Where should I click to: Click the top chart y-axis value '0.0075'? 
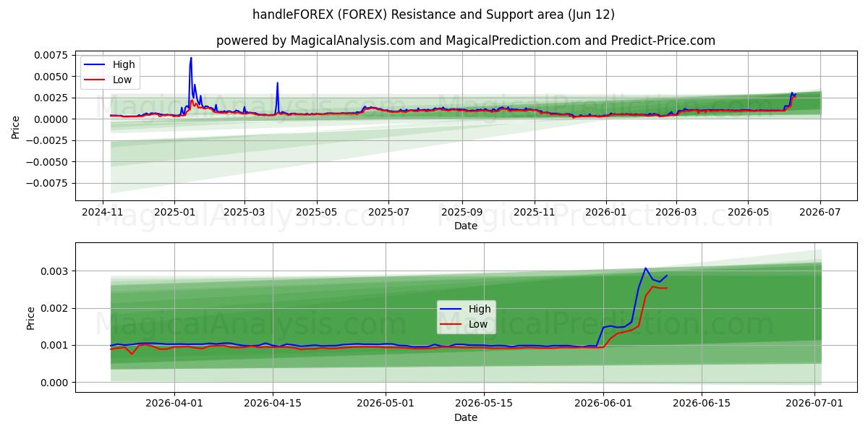(x=51, y=55)
